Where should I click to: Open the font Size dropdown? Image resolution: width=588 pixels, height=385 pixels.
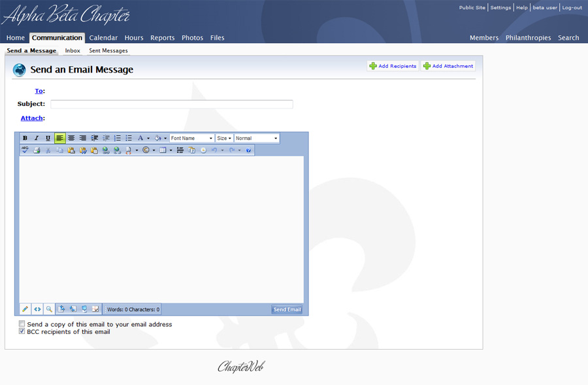[224, 138]
